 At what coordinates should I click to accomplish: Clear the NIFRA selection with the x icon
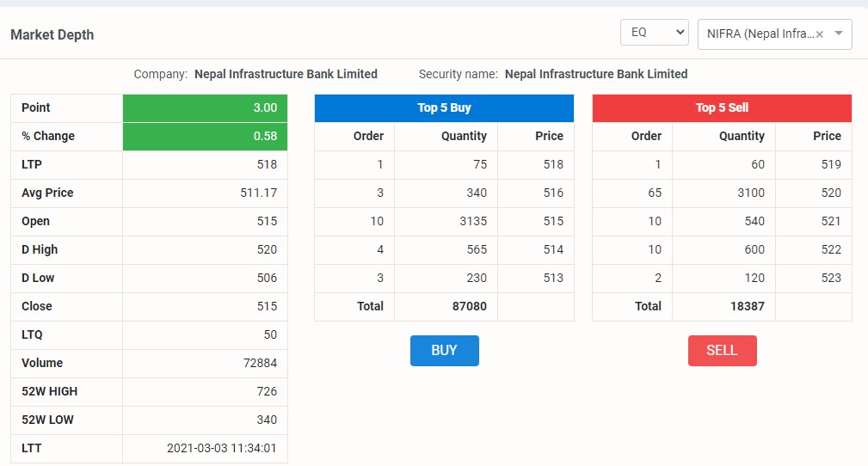[x=820, y=34]
